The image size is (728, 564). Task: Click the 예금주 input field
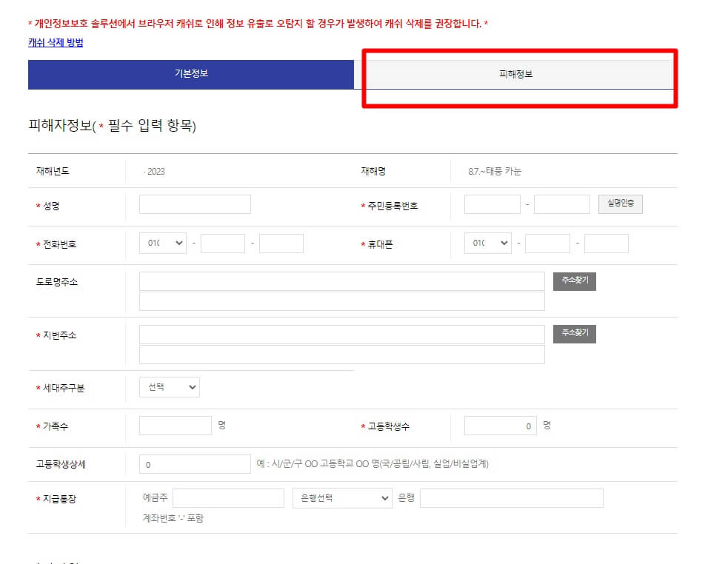(x=228, y=498)
